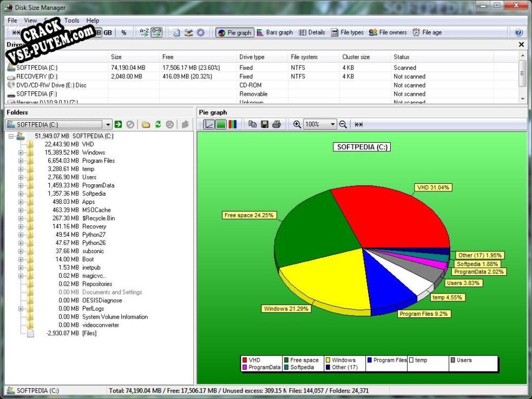The height and width of the screenshot is (399, 532).
Task: Fit the graph to width in graph toolbar
Action: (359, 124)
